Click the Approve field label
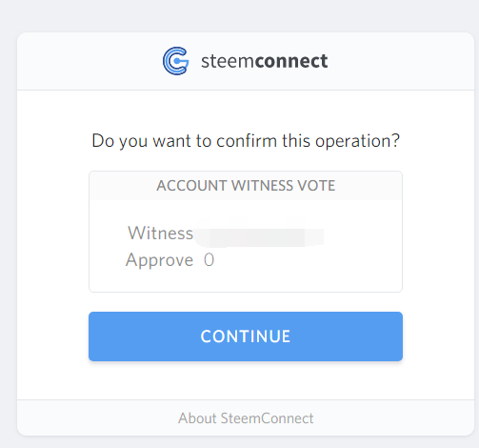 pos(159,260)
